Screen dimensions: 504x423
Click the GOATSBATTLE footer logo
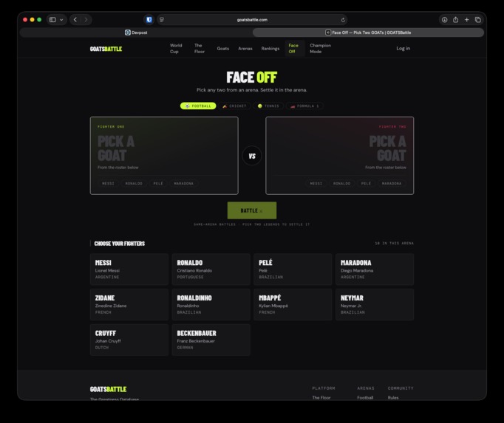(108, 389)
